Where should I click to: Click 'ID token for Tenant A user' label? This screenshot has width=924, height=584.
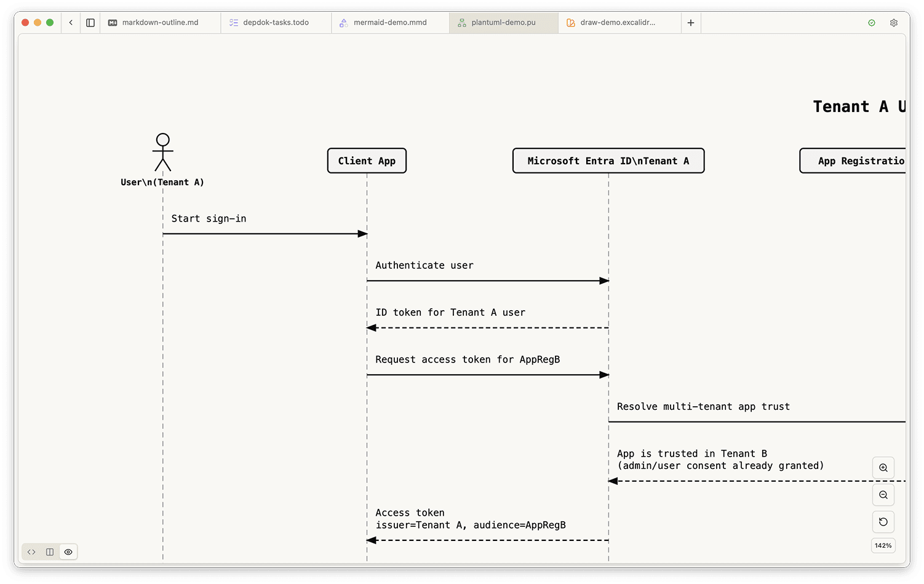450,313
